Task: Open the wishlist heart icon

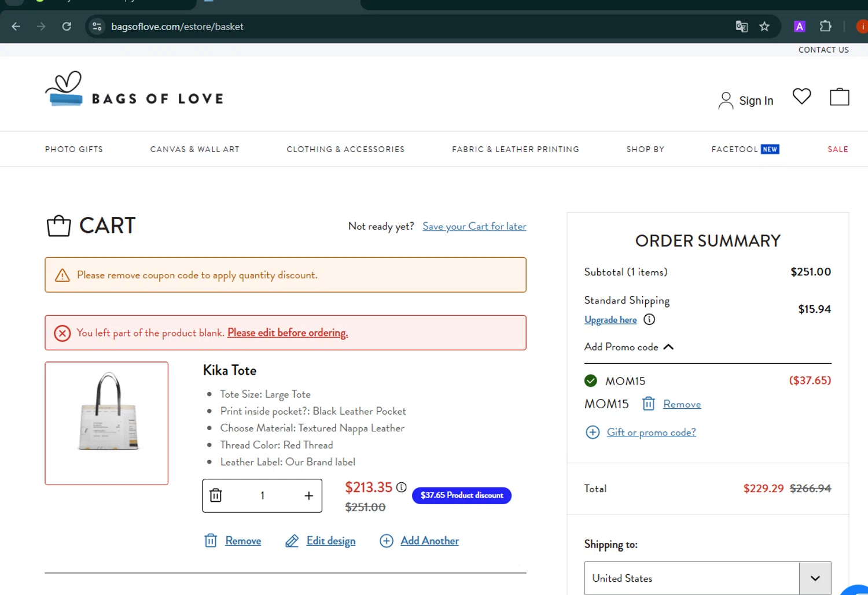Action: [x=801, y=96]
